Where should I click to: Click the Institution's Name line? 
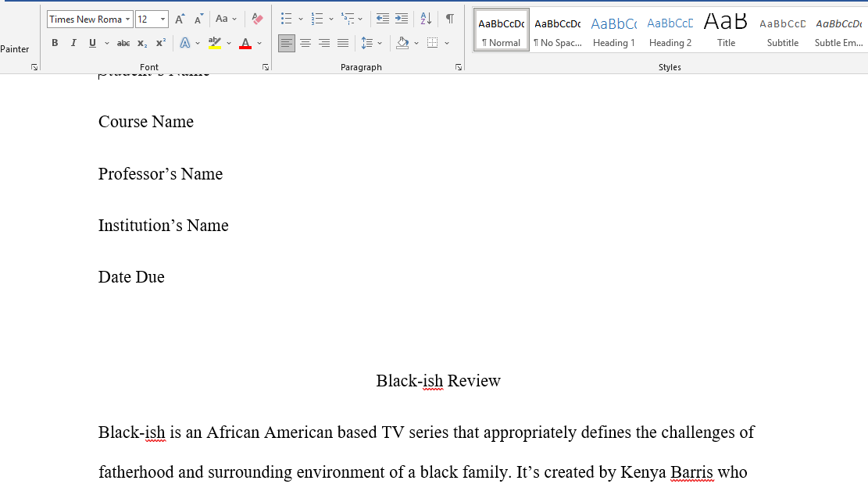[x=163, y=225]
